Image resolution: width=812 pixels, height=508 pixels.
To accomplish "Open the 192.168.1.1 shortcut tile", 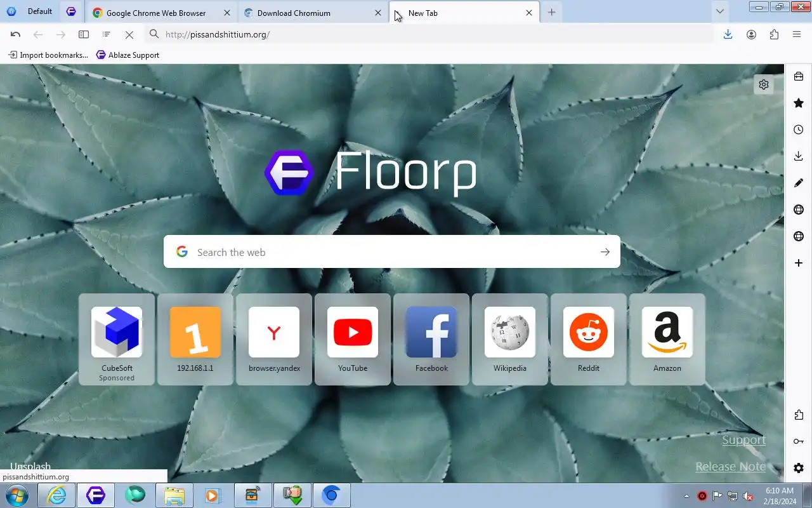I will [195, 339].
